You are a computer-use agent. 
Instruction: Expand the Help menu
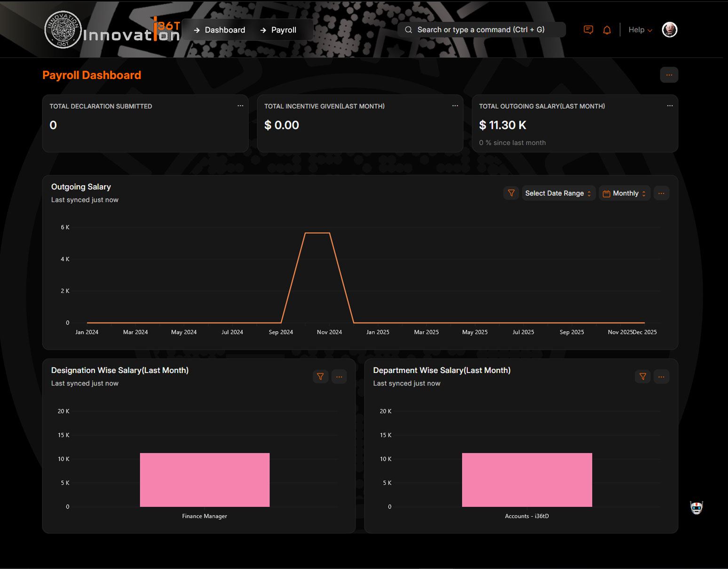tap(640, 30)
